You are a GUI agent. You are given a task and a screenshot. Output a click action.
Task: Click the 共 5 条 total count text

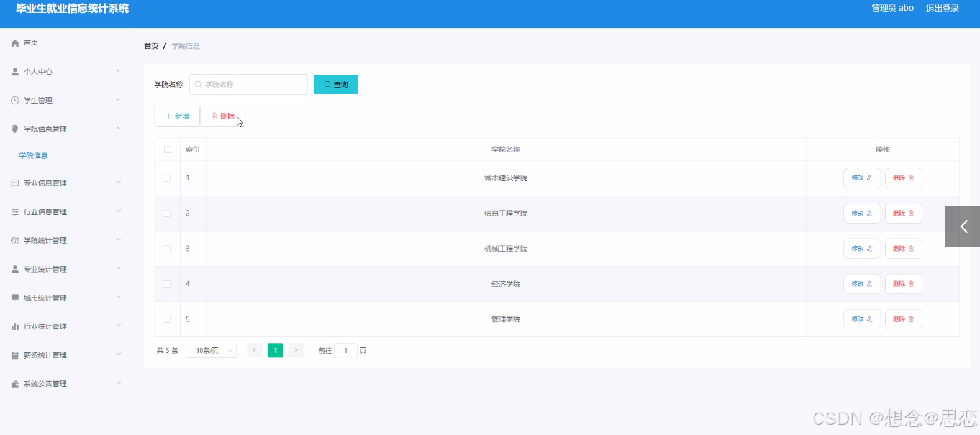[x=168, y=351]
